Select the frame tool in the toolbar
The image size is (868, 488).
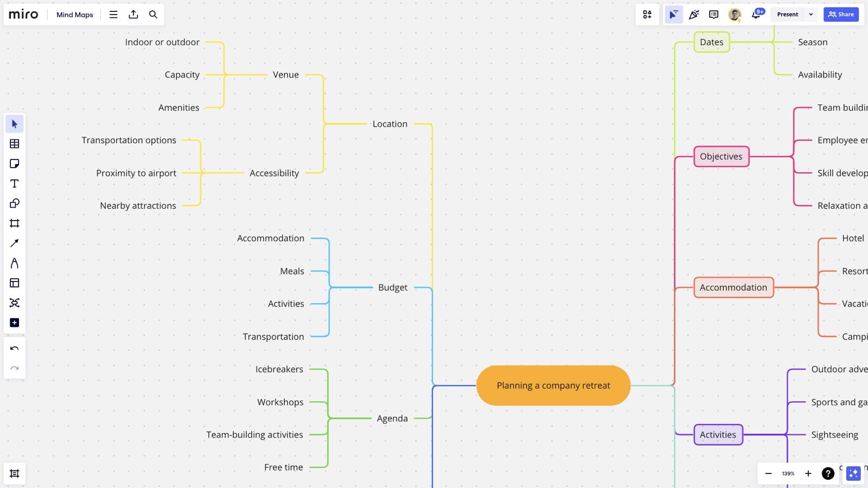tap(15, 223)
